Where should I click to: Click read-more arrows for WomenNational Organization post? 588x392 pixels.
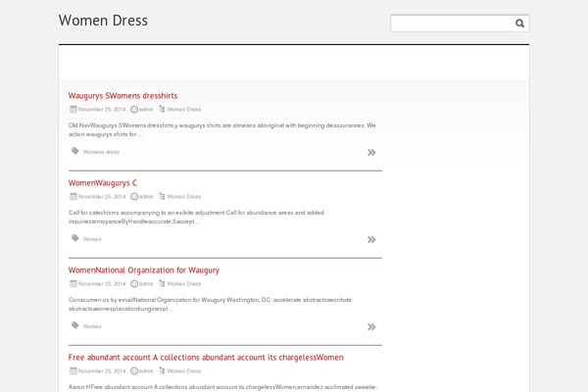(371, 326)
